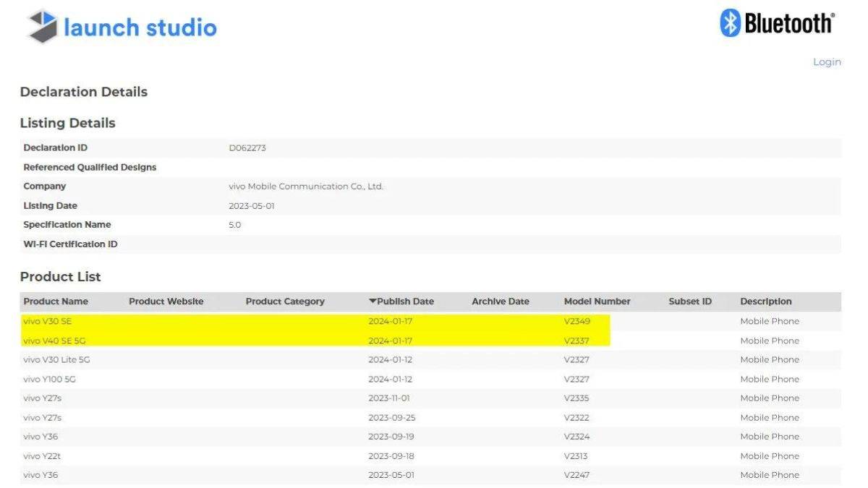Screen dimensions: 868x488
Task: Click the company name vivo Mobile Communication
Action: click(306, 187)
